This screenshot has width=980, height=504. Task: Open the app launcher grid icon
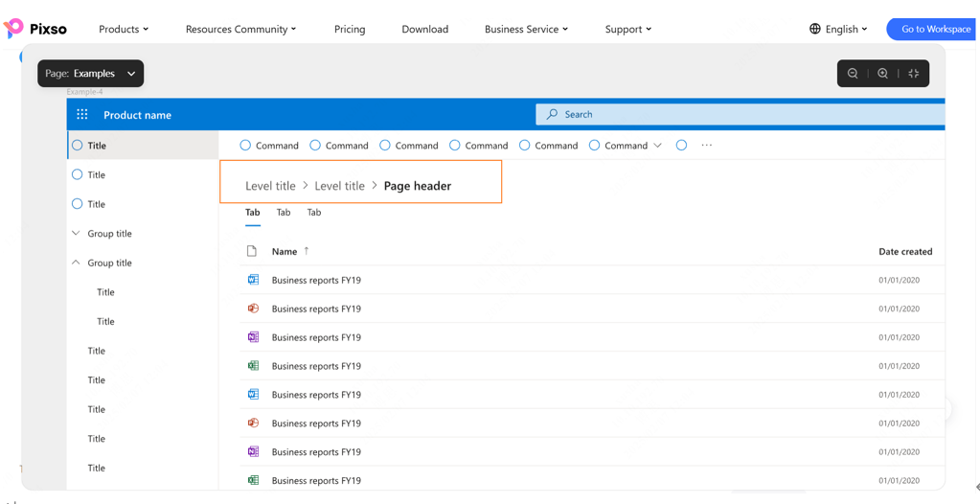(82, 115)
